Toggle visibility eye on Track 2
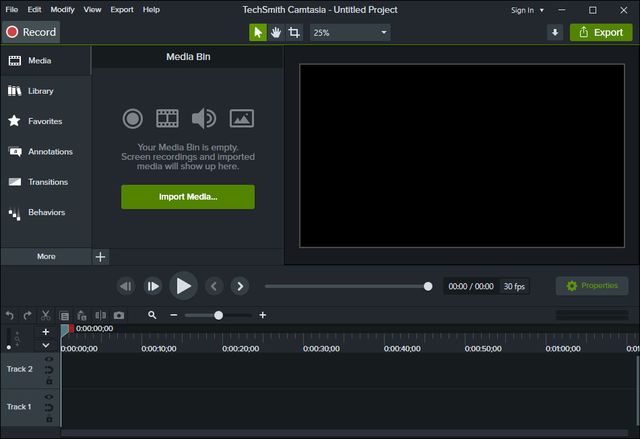The height and width of the screenshot is (439, 640). point(48,360)
